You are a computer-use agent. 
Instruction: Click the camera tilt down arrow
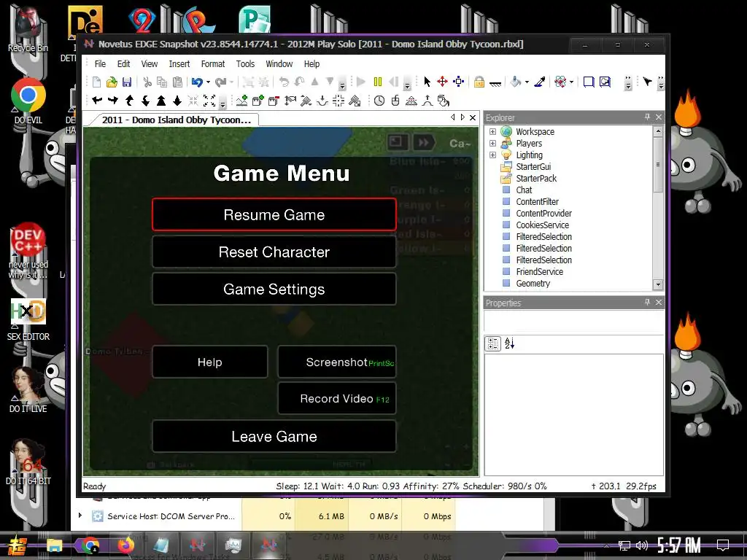(x=145, y=101)
